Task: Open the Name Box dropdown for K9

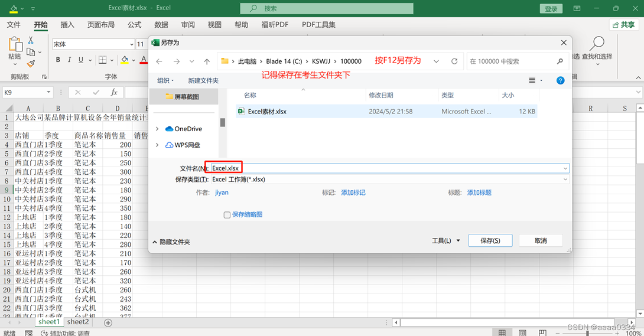Action: coord(48,92)
